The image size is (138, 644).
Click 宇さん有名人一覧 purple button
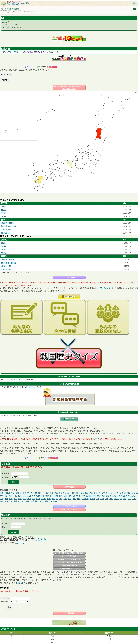tap(69, 277)
